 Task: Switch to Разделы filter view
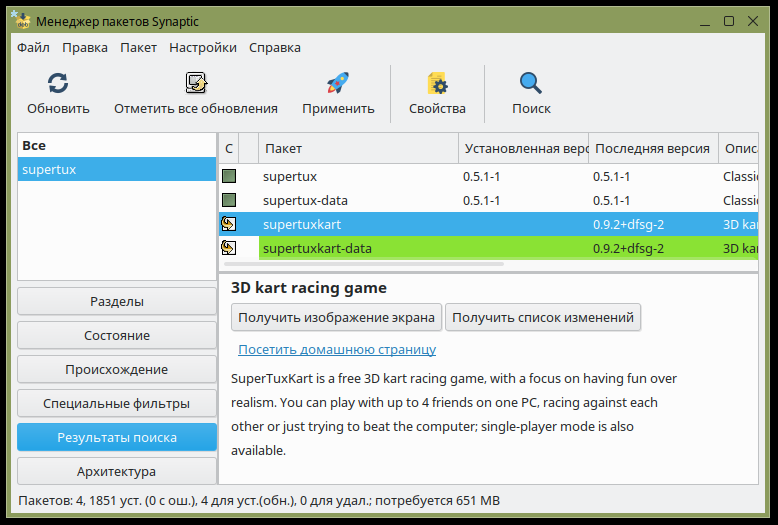click(117, 301)
